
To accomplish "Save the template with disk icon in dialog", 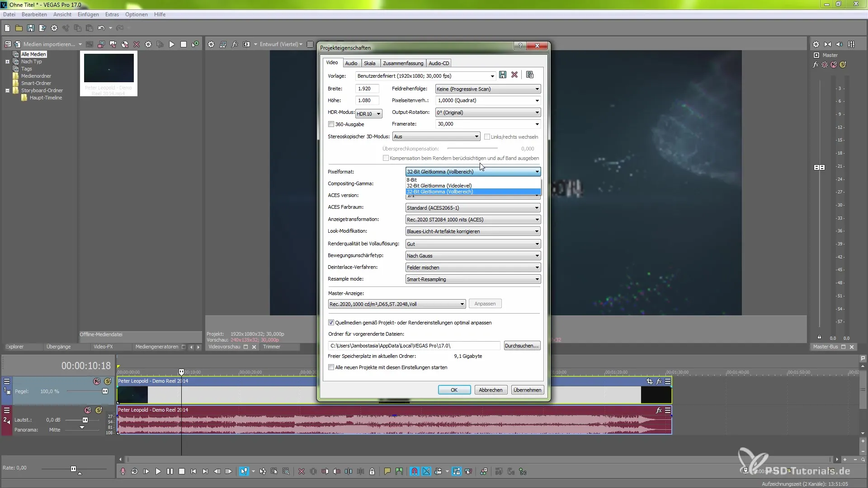I will [x=503, y=75].
